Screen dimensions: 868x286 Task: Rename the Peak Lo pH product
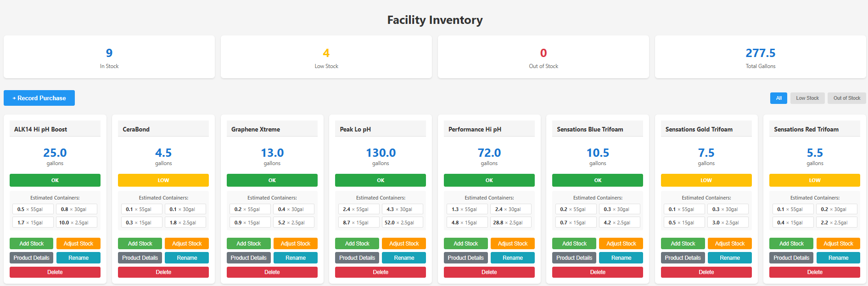(404, 258)
